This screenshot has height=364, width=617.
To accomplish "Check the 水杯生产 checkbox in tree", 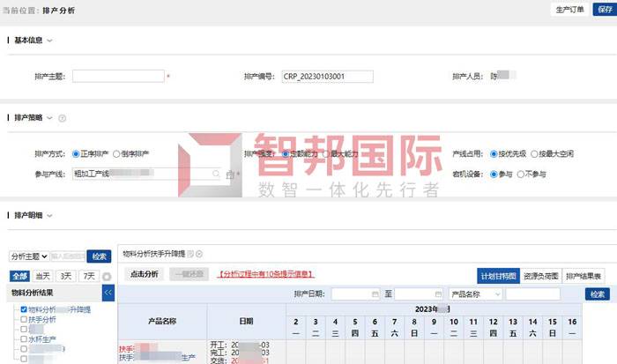I will (24, 339).
